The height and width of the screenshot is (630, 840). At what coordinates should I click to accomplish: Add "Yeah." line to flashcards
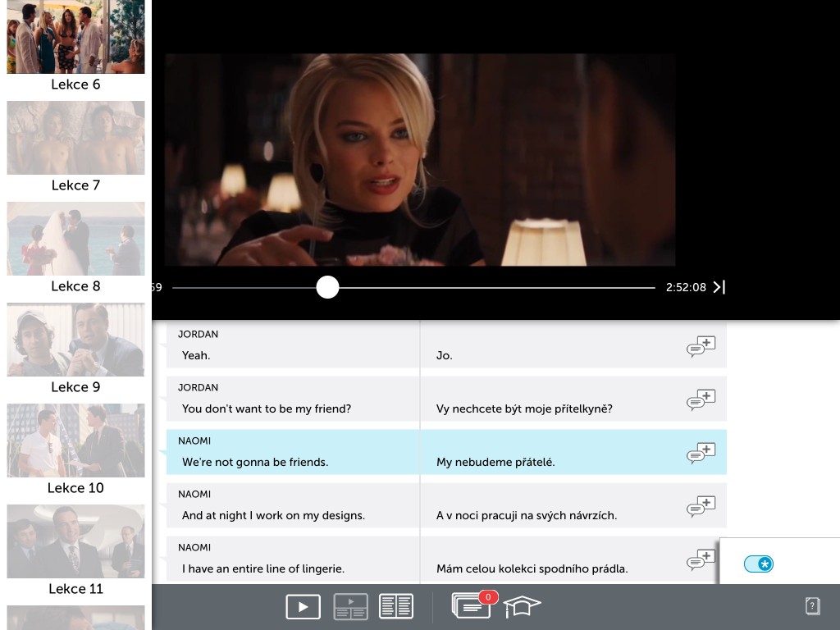(x=701, y=347)
